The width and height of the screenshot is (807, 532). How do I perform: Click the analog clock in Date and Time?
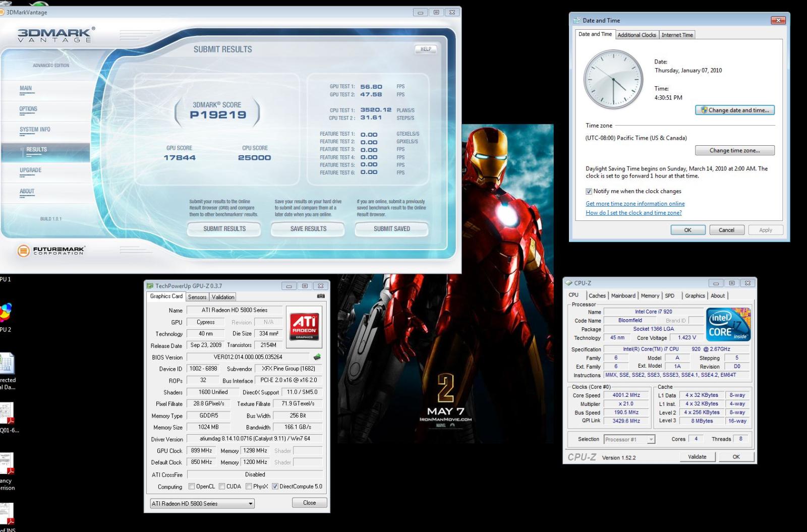(x=613, y=80)
